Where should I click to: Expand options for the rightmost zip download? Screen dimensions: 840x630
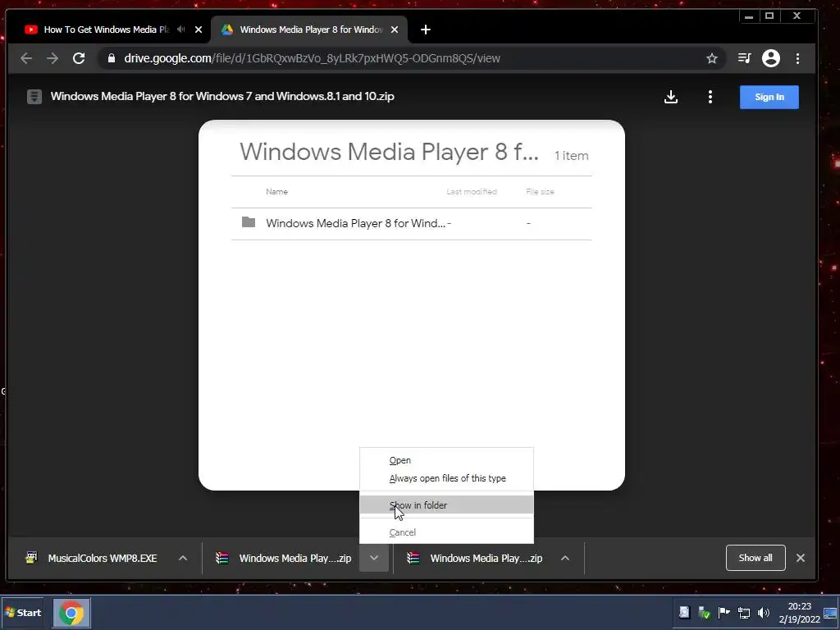(564, 558)
